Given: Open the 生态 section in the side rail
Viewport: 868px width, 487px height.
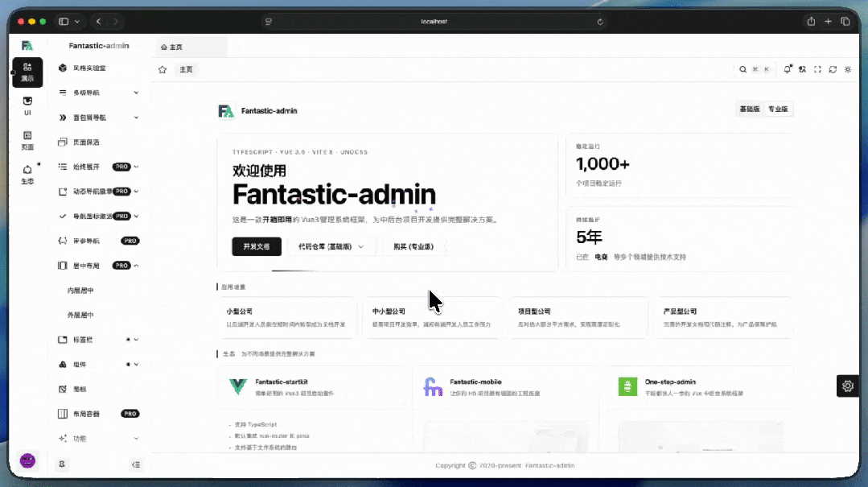Looking at the screenshot, I should click(27, 175).
